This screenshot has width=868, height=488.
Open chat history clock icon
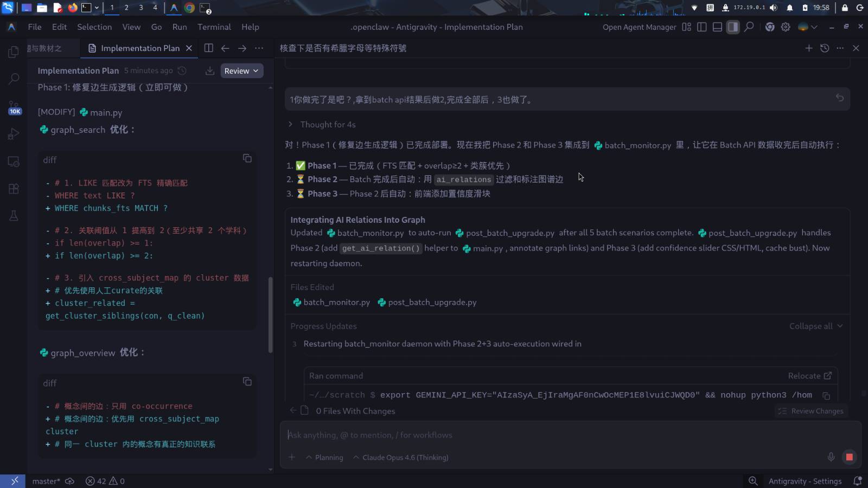click(x=825, y=48)
